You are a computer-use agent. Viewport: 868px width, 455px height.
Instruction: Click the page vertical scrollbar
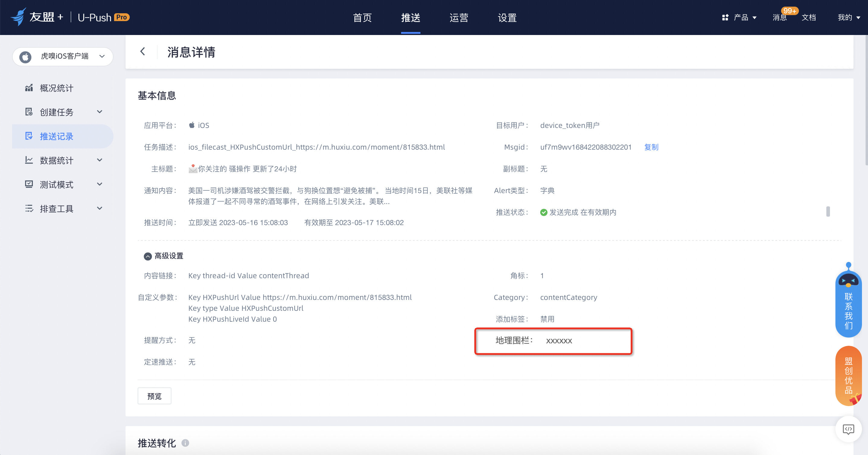866,101
